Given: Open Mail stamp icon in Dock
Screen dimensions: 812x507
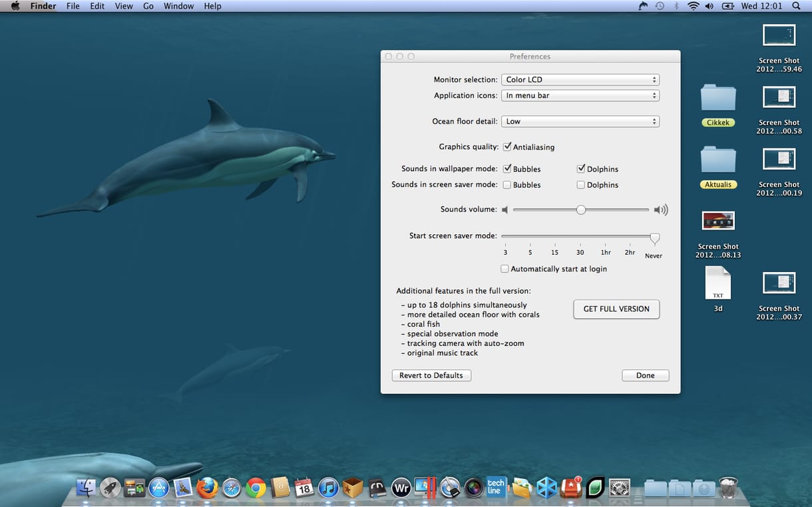Looking at the screenshot, I should [x=183, y=488].
